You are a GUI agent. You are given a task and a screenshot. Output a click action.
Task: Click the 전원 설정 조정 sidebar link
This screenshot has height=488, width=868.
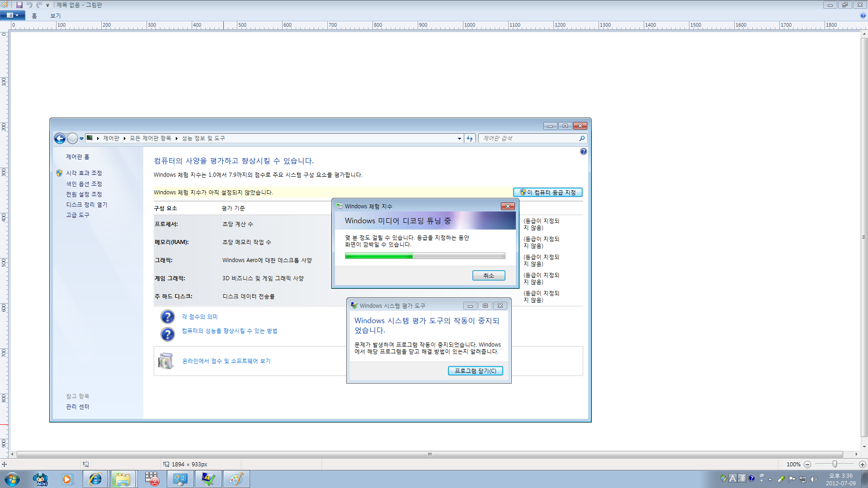pos(84,194)
